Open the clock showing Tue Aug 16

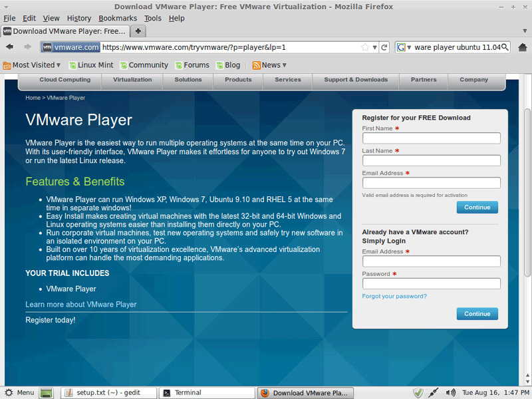point(495,392)
